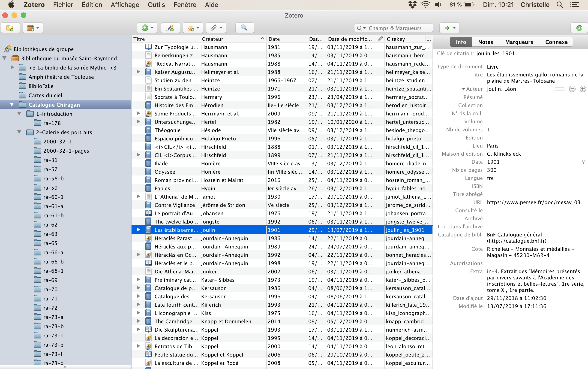Open the Auteur creator type dropdown
The width and height of the screenshot is (588, 369).
[x=472, y=89]
